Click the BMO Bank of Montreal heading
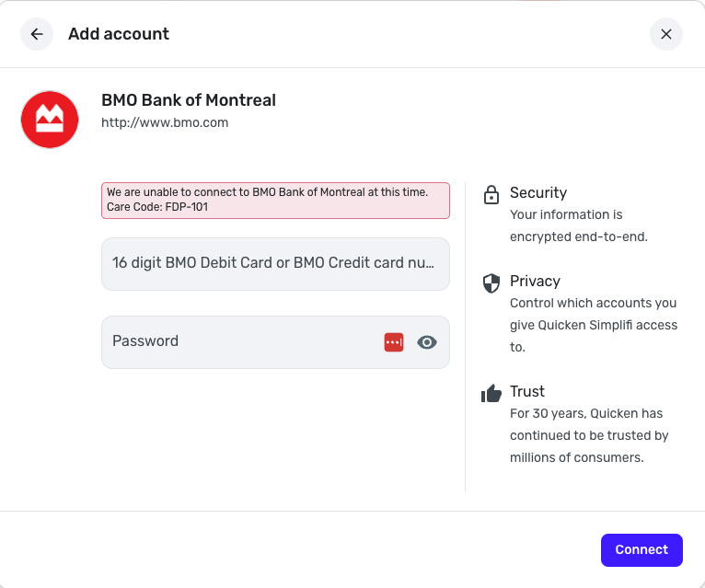 [x=189, y=100]
